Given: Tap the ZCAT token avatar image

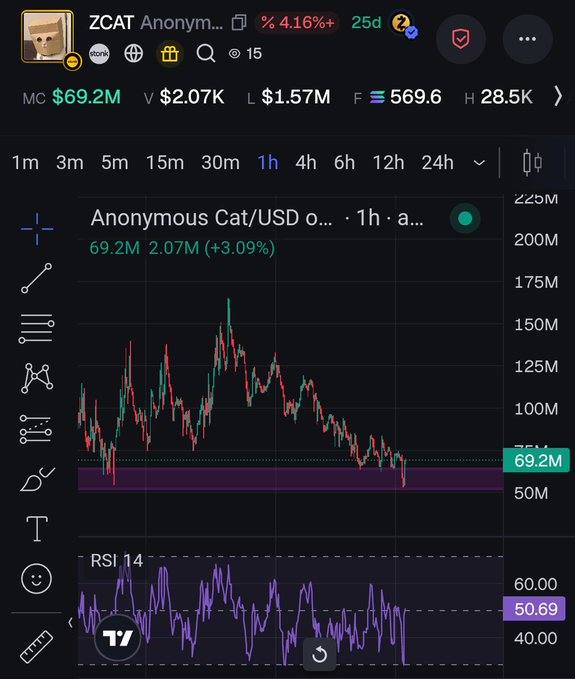Looking at the screenshot, I should [x=48, y=37].
